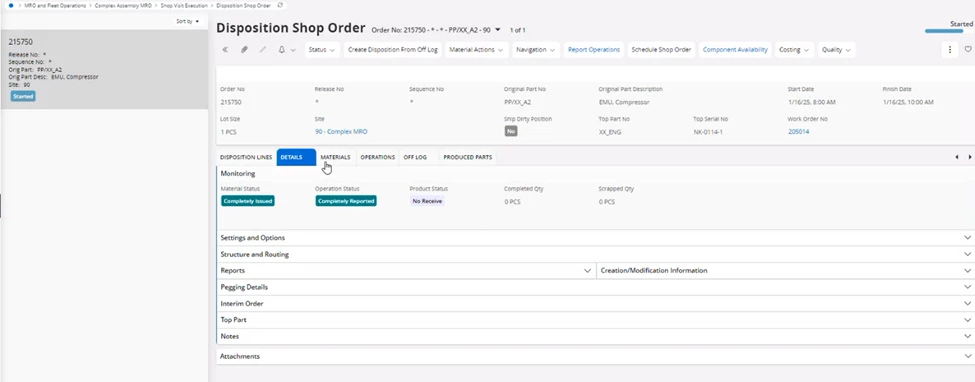This screenshot has height=382, width=975.
Task: Select the 215750 record card in list
Action: tap(104, 69)
